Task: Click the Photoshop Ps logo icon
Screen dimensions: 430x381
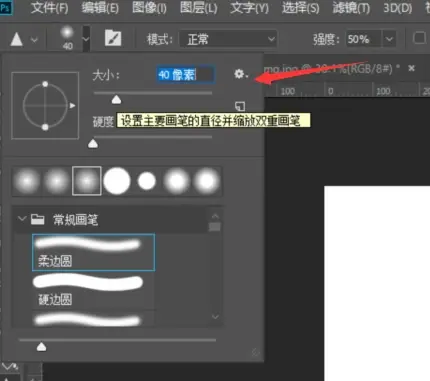Action: [6, 7]
